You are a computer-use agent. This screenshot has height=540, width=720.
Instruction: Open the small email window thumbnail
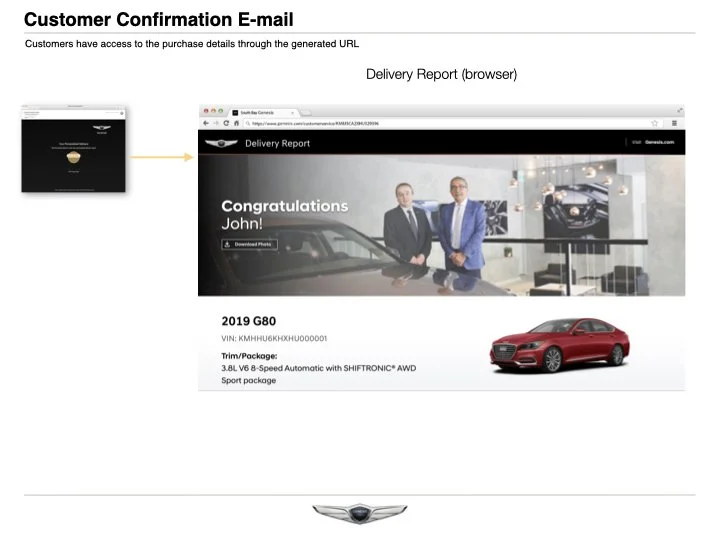click(73, 149)
